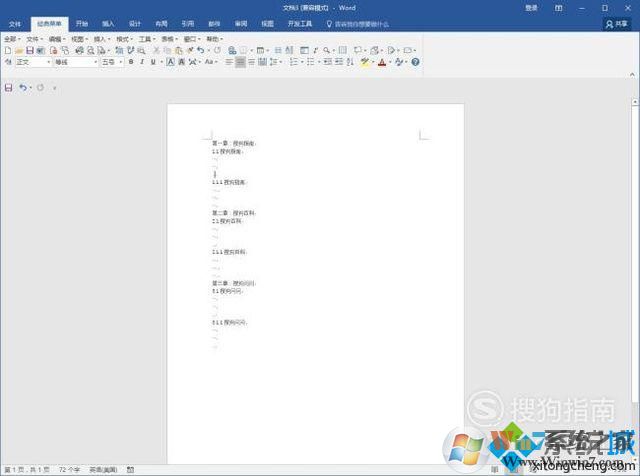Click the '第一章' heading line in document
This screenshot has height=476, width=640.
234,143
